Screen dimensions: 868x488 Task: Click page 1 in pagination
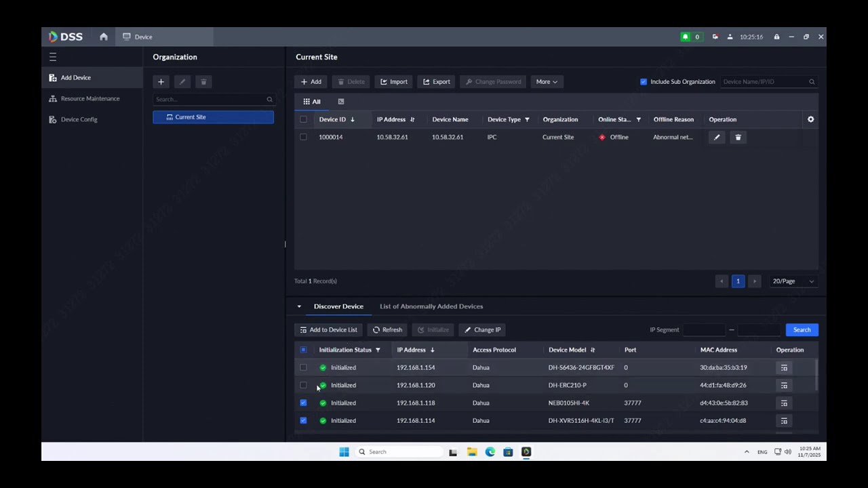[738, 281]
